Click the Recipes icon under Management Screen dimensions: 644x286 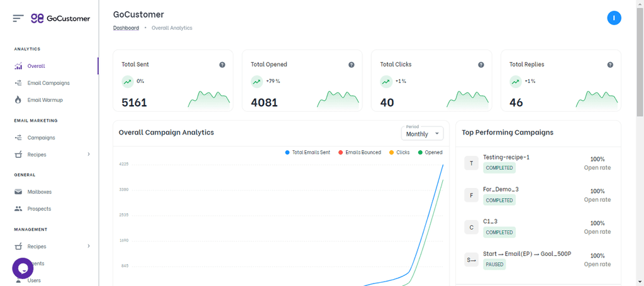[x=18, y=246]
